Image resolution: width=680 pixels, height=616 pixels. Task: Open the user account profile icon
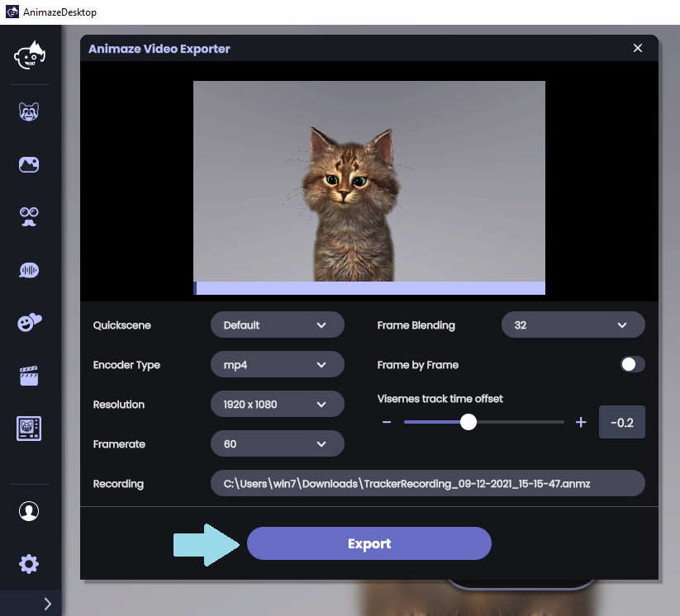pos(29,511)
